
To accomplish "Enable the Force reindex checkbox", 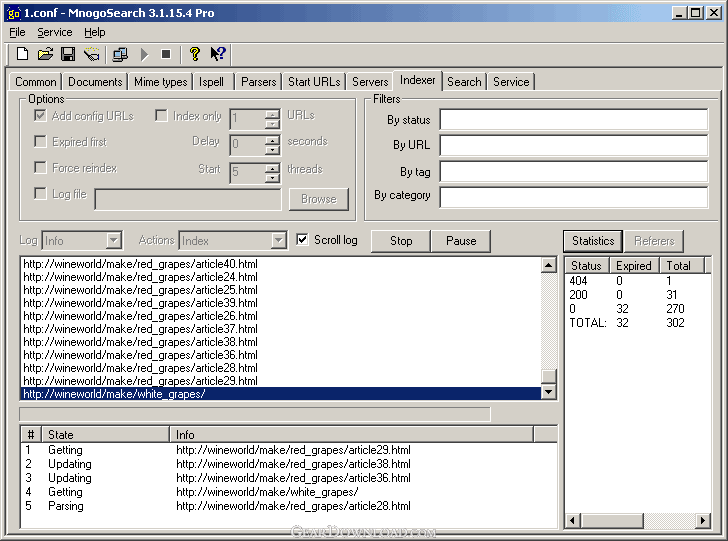I will coord(41,168).
